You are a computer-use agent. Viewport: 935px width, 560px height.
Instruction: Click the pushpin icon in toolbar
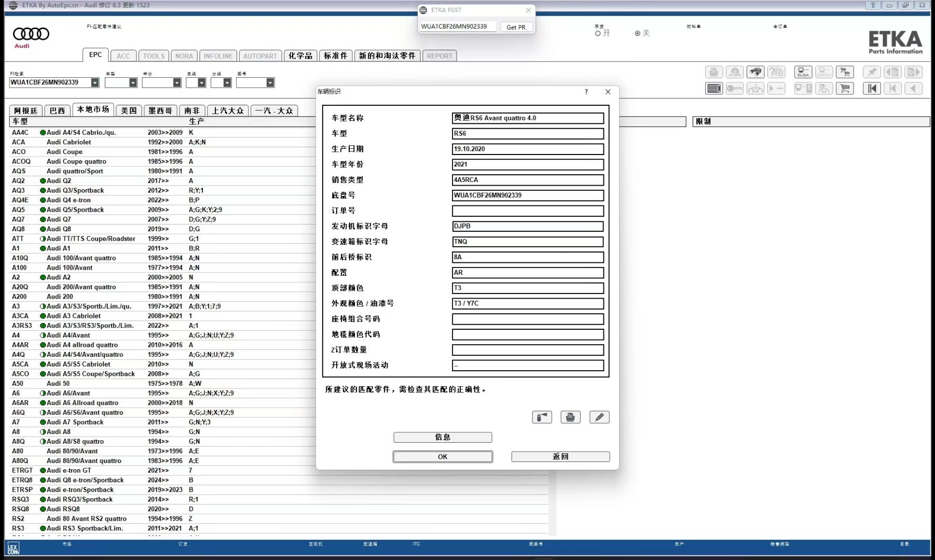[872, 72]
